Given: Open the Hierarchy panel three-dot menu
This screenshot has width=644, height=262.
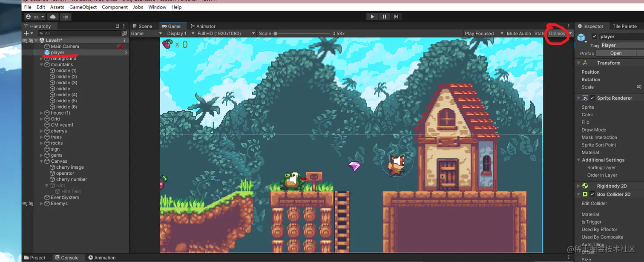Looking at the screenshot, I should pos(124,26).
